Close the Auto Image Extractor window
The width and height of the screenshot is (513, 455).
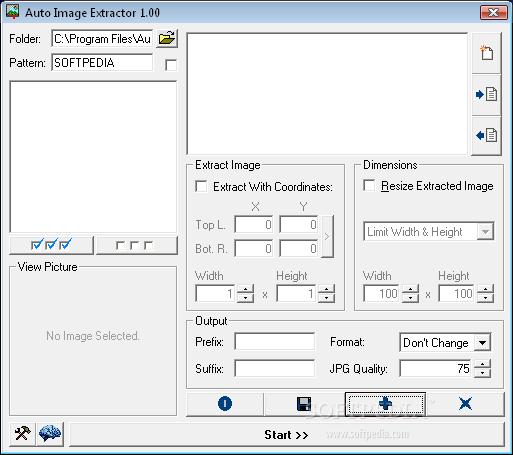point(494,13)
